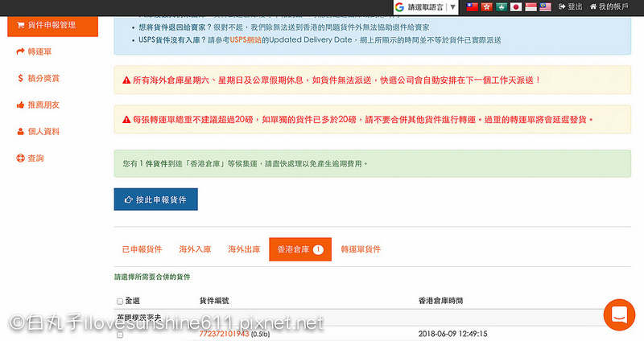This screenshot has height=341, width=644.
Task: Check the box for parcel 772372101943
Action: click(x=120, y=334)
